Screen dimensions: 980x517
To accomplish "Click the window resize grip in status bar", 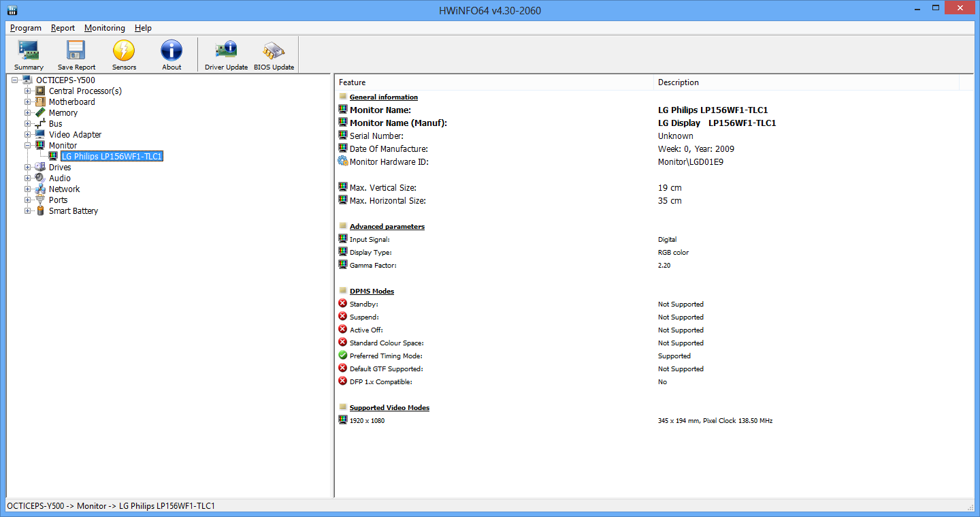I will tap(969, 507).
